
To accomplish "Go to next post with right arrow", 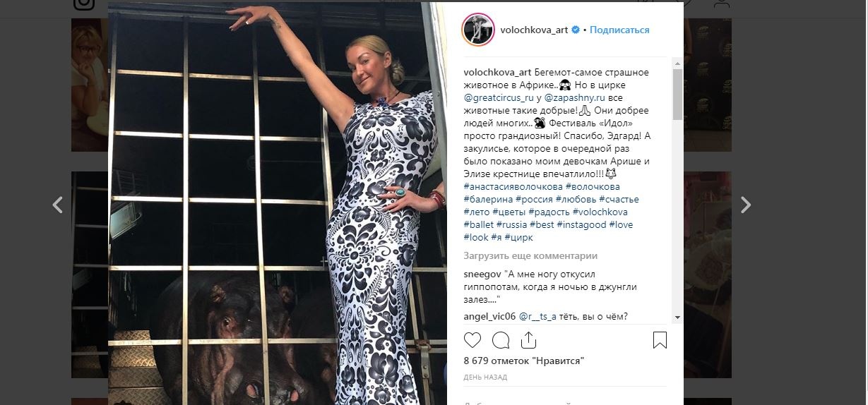I will coord(745,205).
